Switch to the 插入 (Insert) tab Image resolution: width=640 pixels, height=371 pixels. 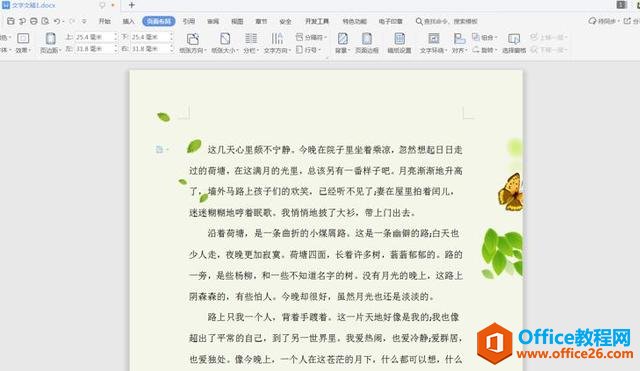128,21
